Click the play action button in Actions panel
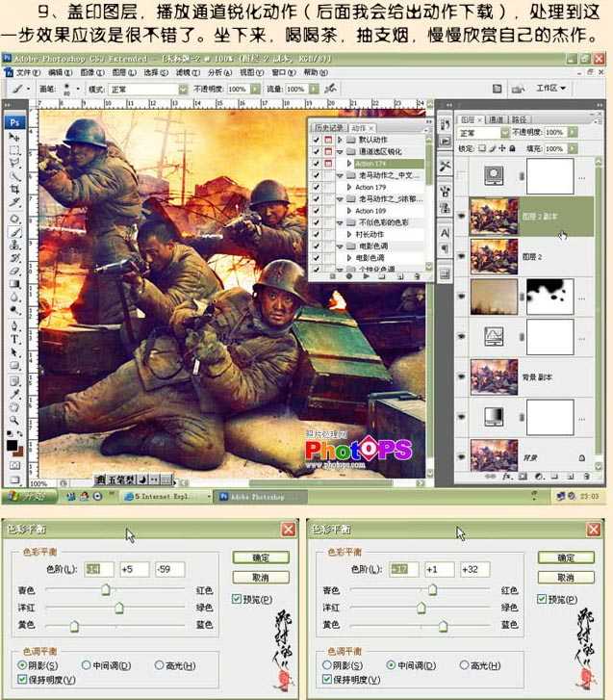Screen dimensions: 613x700 tap(366, 276)
